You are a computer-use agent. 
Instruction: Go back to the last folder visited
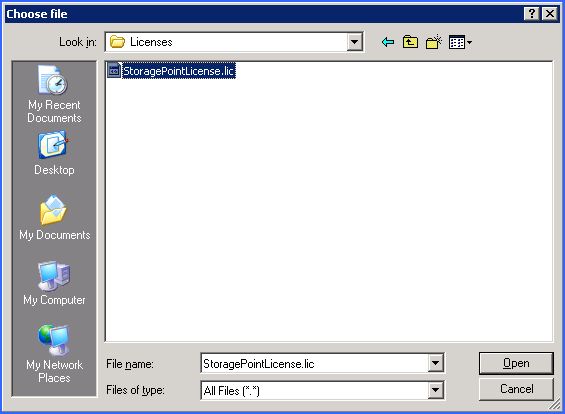388,42
